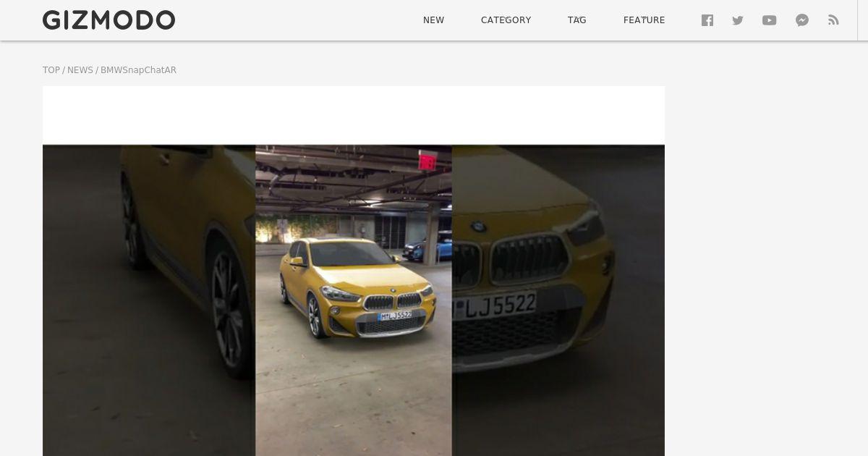Open Gizmodo's Facebook page icon
The width and height of the screenshot is (868, 456).
point(707,20)
